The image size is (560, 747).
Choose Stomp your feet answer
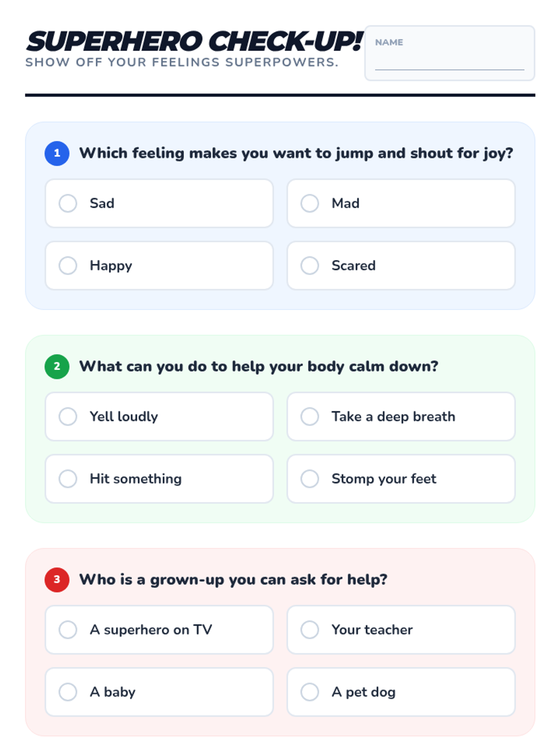(310, 479)
